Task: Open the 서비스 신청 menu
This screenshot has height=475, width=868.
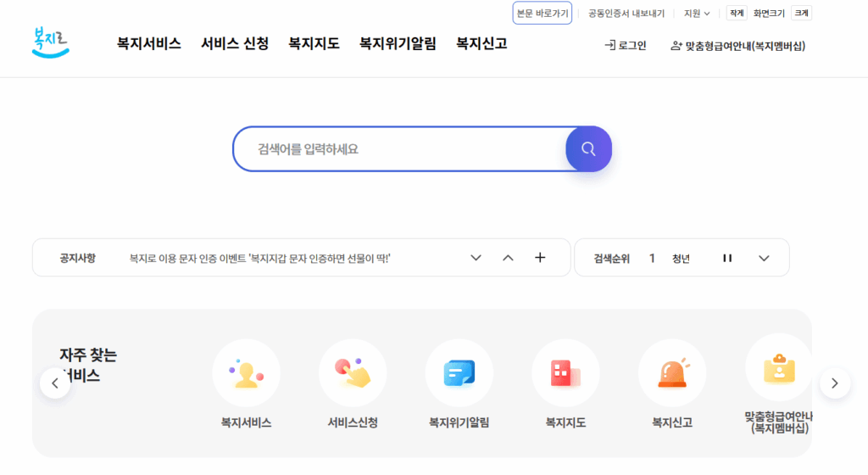Action: click(235, 44)
